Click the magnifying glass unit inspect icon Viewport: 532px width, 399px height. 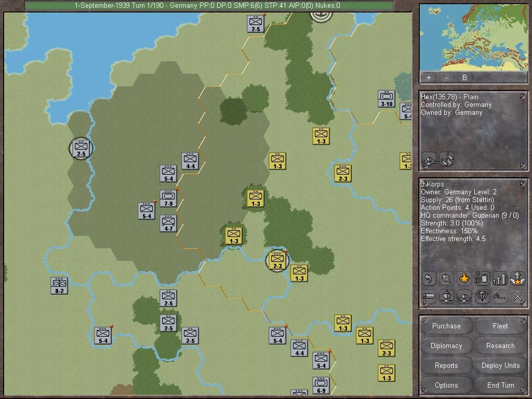point(446,279)
